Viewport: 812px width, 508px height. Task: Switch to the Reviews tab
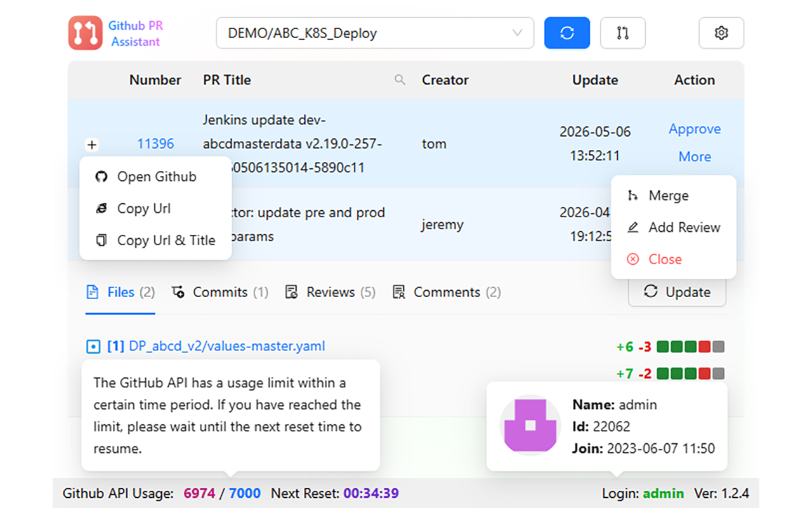tap(331, 292)
